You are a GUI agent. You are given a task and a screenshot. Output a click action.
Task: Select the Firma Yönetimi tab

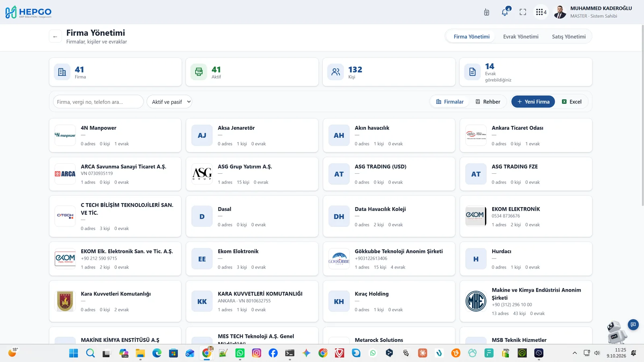471,37
